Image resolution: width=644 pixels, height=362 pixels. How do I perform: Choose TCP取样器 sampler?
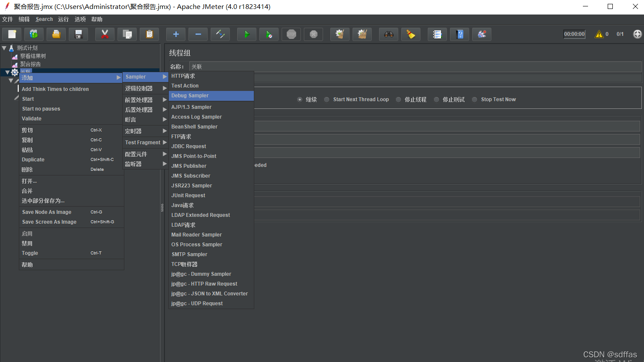click(212, 264)
